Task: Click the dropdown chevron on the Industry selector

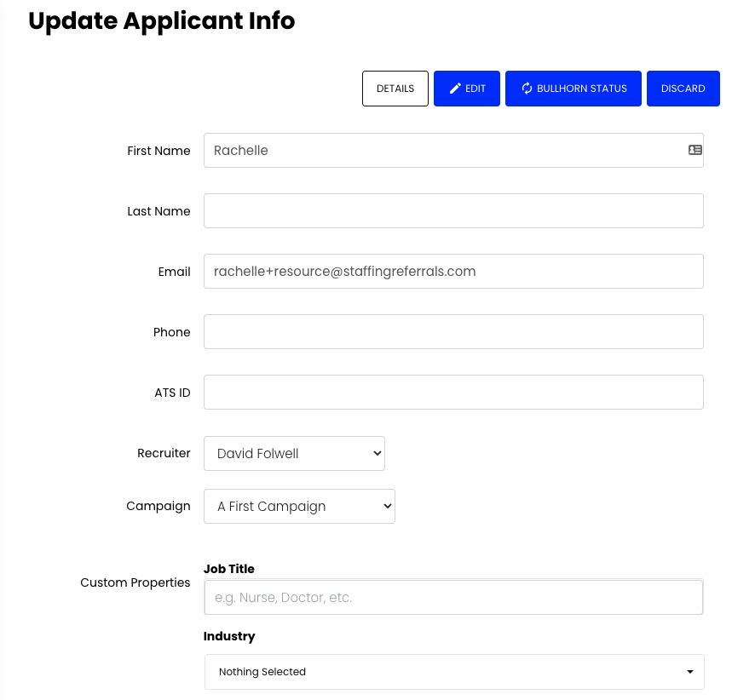Action: click(690, 672)
